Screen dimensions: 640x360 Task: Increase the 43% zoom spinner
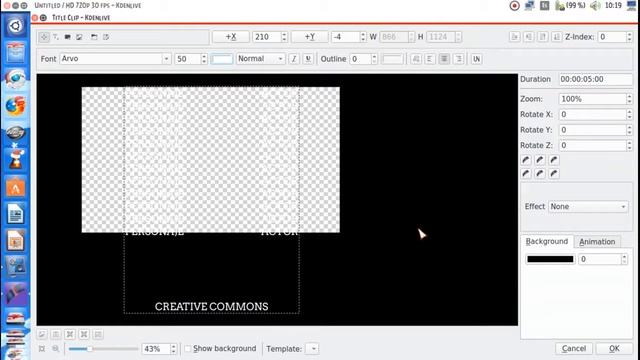pyautogui.click(x=173, y=346)
